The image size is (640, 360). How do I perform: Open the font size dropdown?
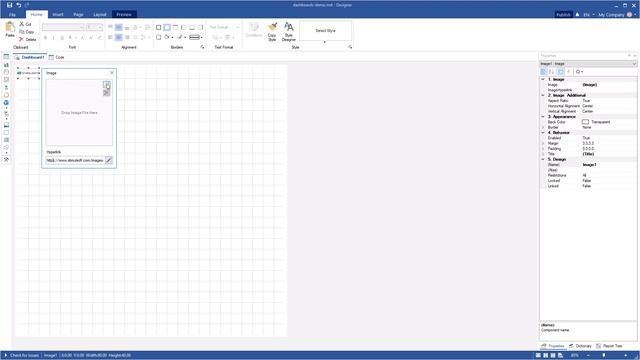coord(100,27)
